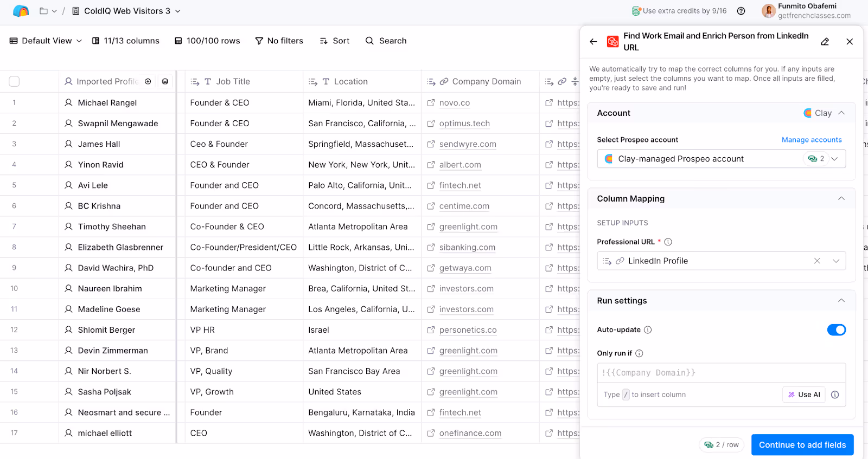Screen dimensions: 868x459
Task: Open the 11/13 columns menu
Action: [126, 41]
